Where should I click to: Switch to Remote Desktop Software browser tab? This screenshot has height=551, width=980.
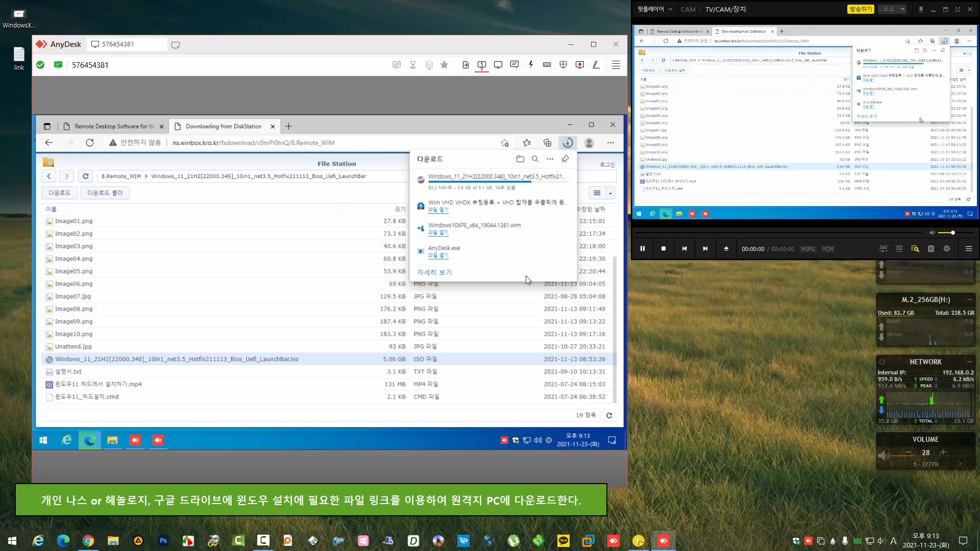coord(114,127)
